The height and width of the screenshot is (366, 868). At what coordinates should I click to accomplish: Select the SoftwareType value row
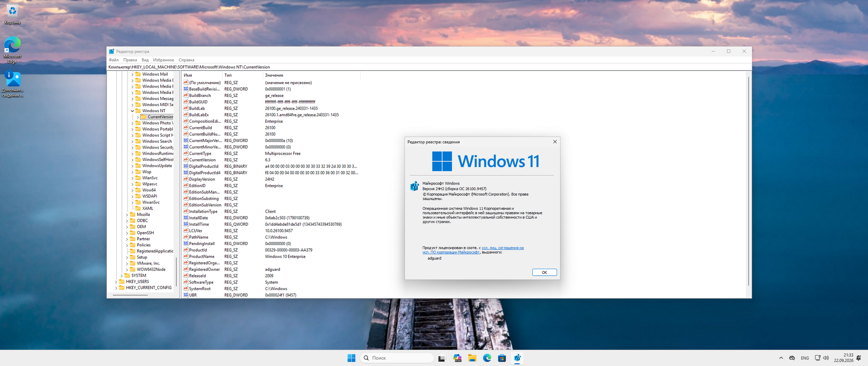[x=271, y=282]
